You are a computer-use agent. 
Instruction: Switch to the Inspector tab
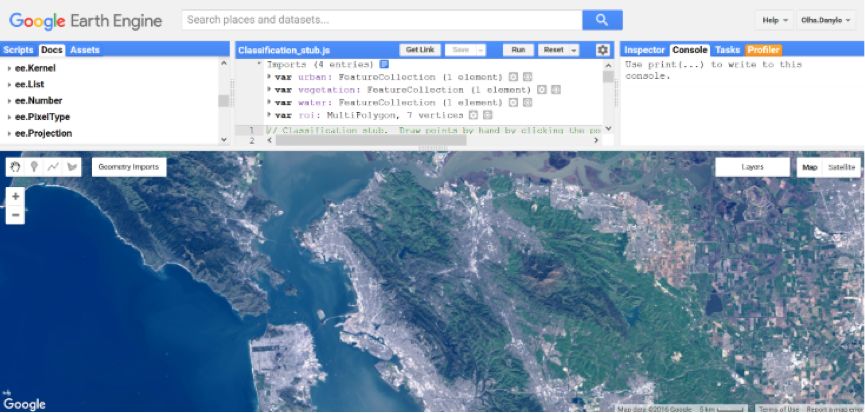(644, 50)
